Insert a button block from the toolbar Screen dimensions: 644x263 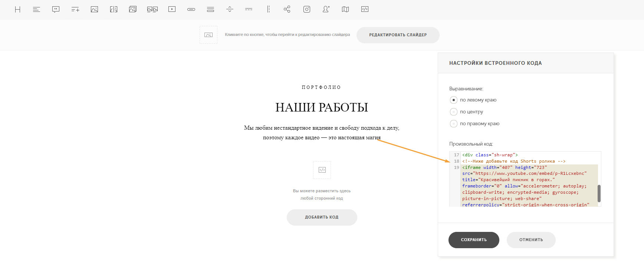pos(191,9)
